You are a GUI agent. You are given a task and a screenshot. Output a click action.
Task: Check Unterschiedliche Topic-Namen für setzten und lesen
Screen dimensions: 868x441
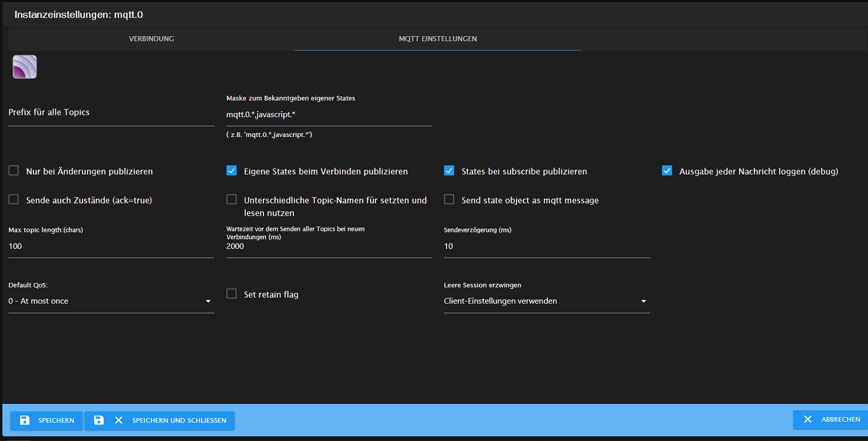[232, 200]
